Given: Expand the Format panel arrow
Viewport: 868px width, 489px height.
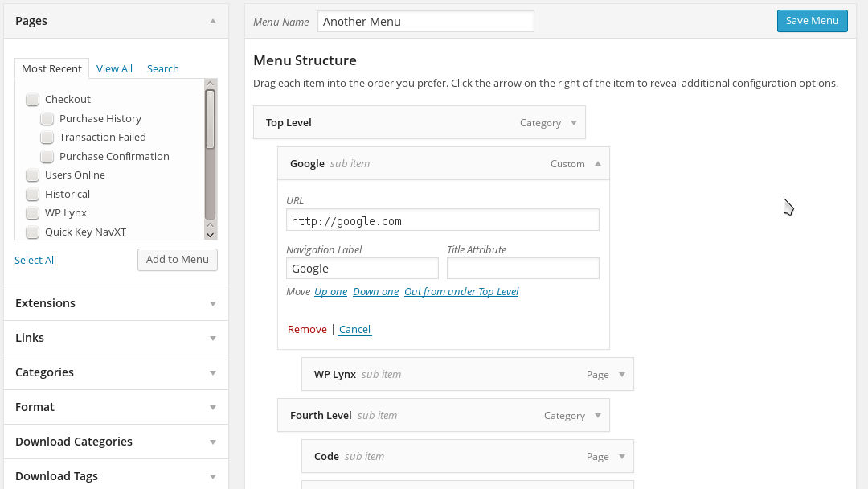Looking at the screenshot, I should click(213, 408).
